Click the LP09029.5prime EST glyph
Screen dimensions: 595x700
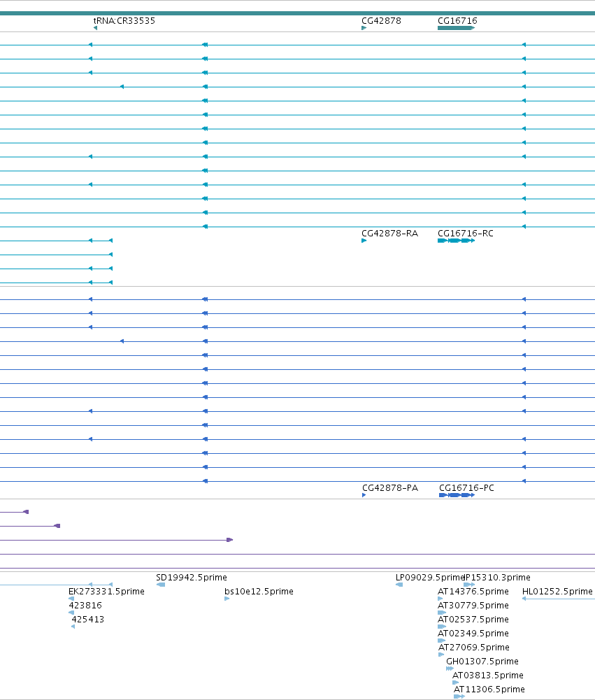click(399, 585)
